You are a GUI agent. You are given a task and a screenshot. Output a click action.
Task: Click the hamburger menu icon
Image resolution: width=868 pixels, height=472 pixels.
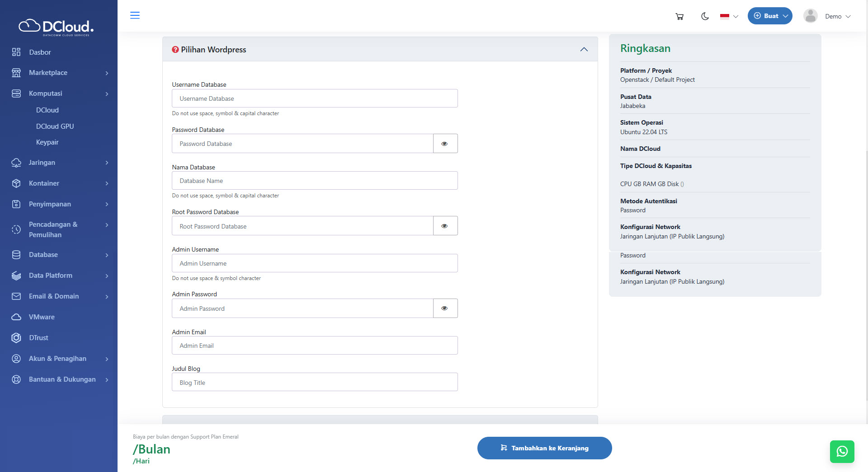tap(135, 15)
